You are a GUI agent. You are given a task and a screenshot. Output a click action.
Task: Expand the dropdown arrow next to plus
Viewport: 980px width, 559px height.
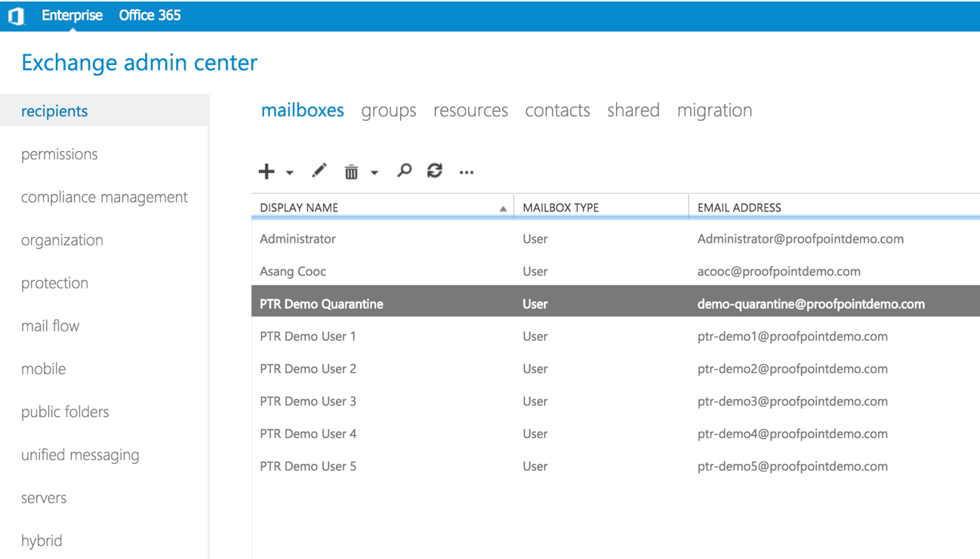pyautogui.click(x=290, y=173)
